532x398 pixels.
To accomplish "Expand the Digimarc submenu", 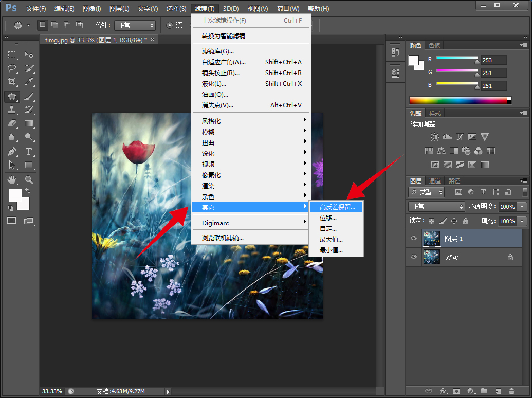I will [251, 223].
